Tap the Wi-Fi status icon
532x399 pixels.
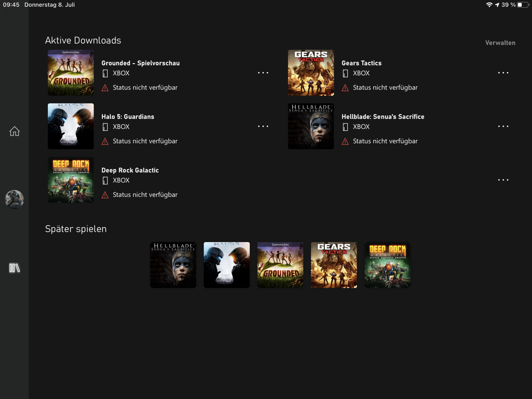pyautogui.click(x=489, y=5)
